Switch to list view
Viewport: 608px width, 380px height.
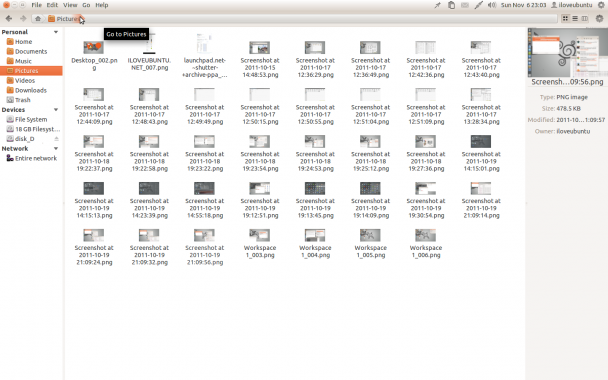tap(575, 18)
